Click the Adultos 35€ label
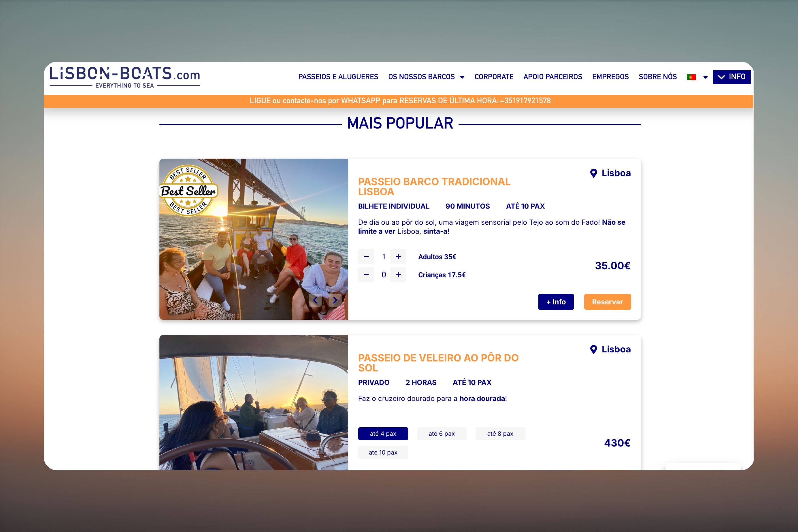 point(437,257)
